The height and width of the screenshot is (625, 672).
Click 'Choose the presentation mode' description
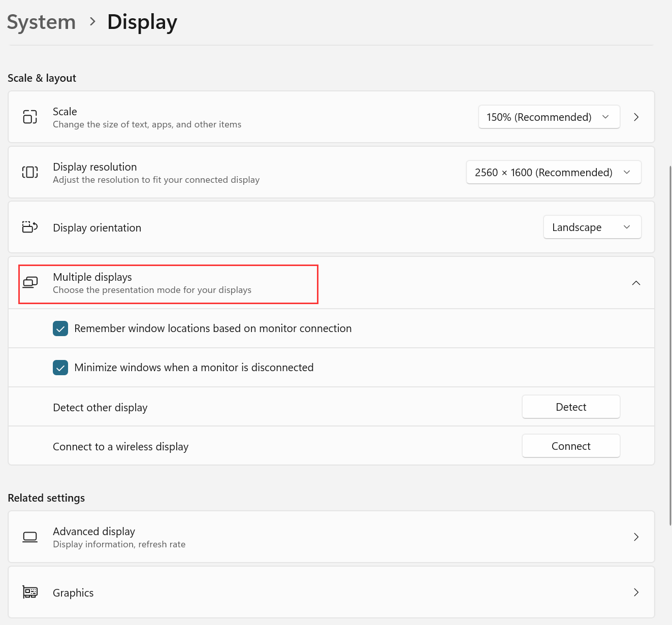(152, 290)
